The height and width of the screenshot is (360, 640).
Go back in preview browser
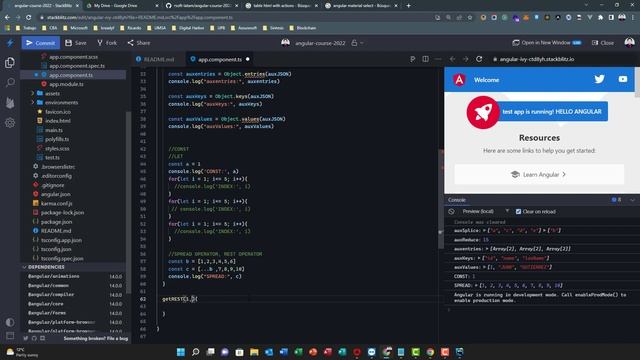[x=453, y=59]
